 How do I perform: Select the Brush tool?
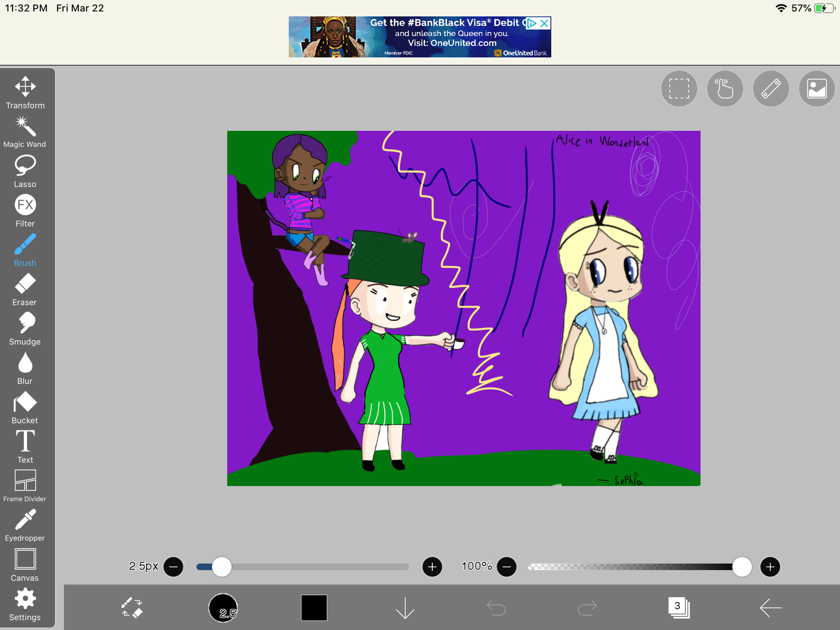click(25, 250)
